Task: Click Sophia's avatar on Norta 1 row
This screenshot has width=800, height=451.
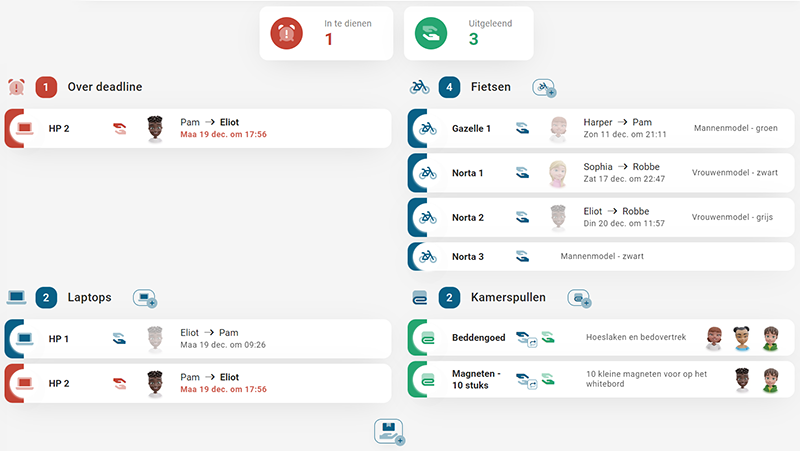Action: (x=558, y=173)
